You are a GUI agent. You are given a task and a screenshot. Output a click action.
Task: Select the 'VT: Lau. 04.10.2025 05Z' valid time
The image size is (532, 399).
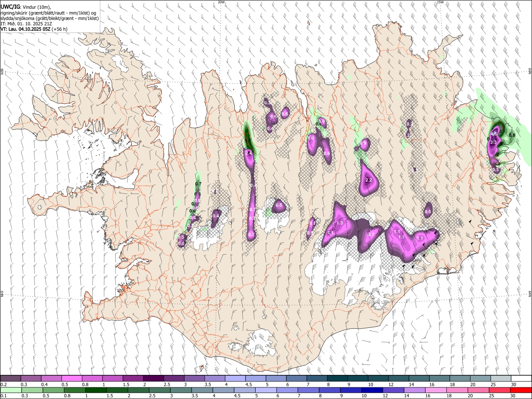[25, 29]
